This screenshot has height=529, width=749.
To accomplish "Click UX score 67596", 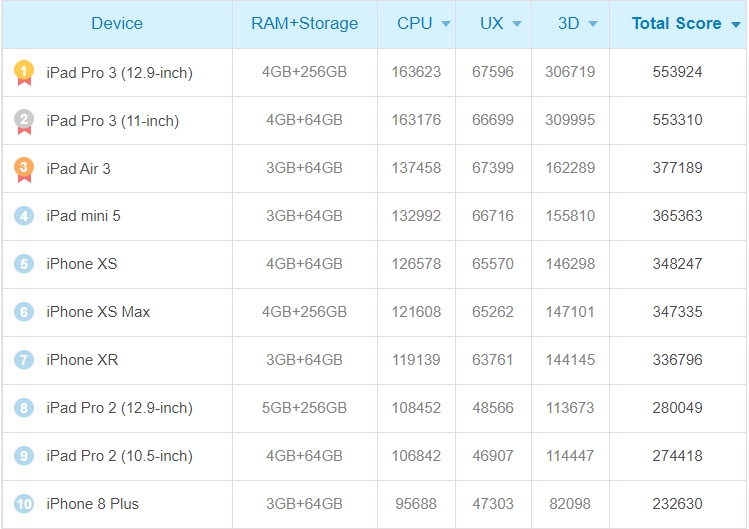I will click(493, 72).
